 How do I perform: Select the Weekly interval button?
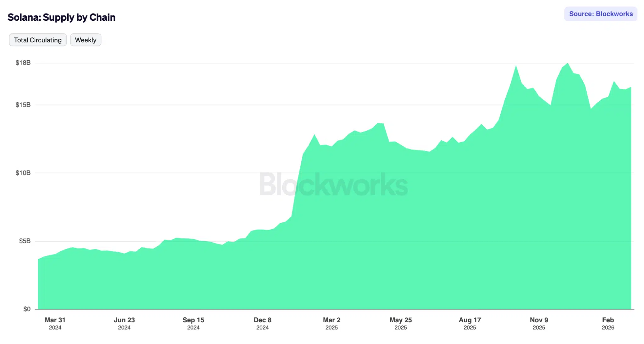(86, 40)
